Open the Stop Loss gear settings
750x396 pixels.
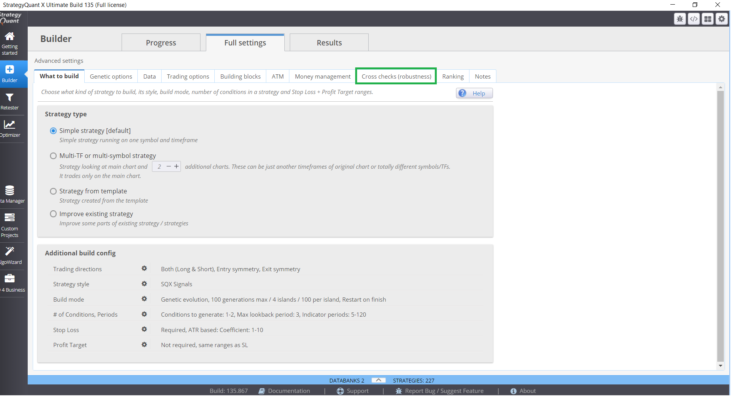(x=144, y=330)
